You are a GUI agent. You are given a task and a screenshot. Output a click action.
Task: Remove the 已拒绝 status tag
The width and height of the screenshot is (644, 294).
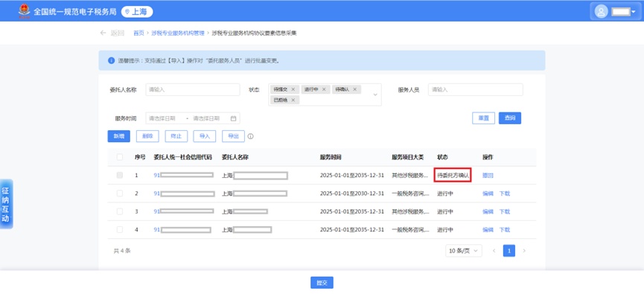(x=293, y=100)
